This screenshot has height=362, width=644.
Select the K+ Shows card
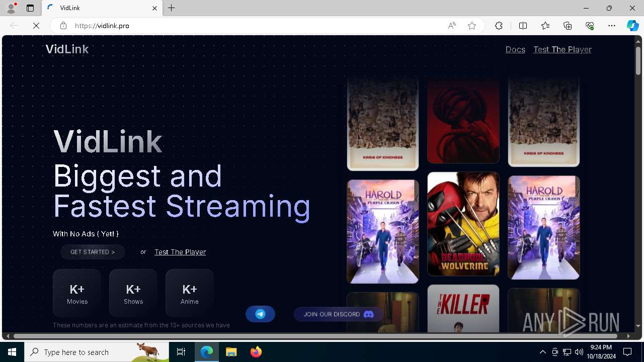click(133, 293)
